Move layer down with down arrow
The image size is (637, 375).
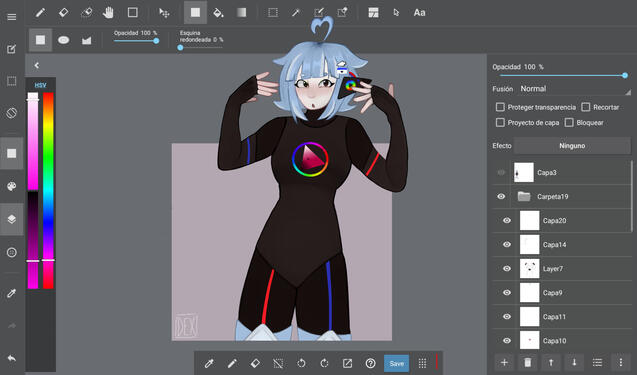[x=574, y=362]
